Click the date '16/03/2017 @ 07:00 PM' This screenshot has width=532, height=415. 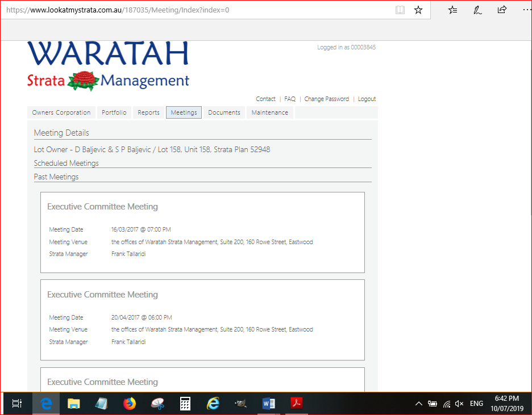pyautogui.click(x=141, y=229)
